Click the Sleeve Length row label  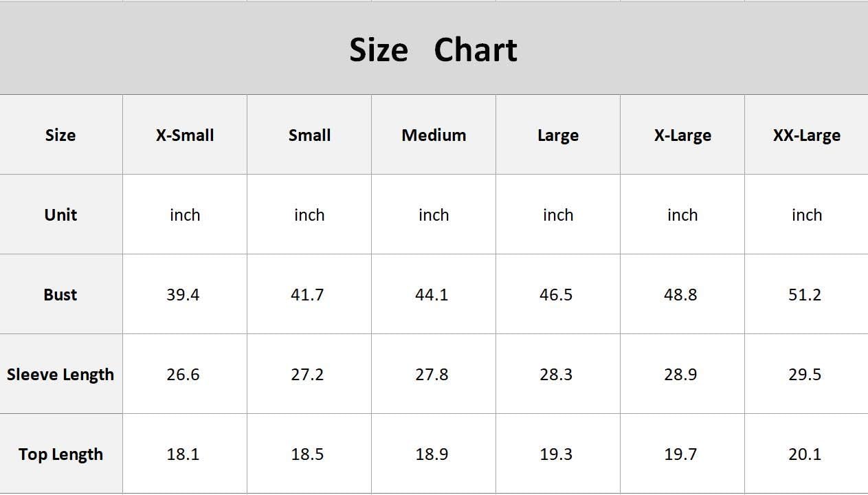coord(61,374)
